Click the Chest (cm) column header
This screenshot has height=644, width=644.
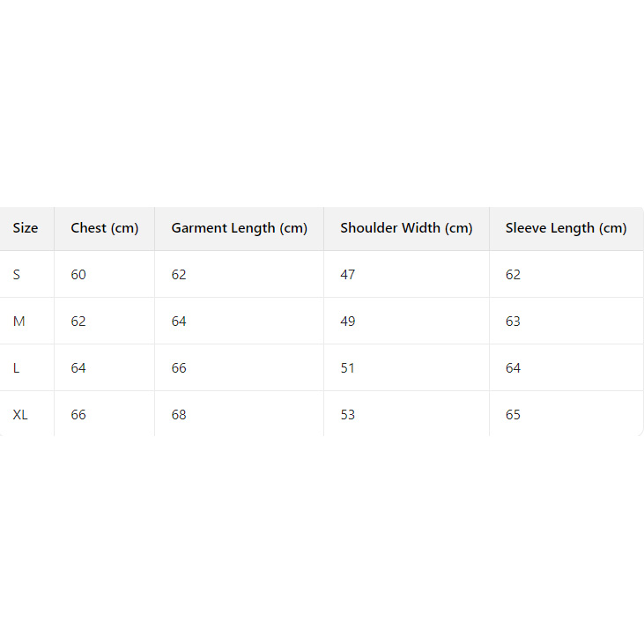click(x=105, y=228)
